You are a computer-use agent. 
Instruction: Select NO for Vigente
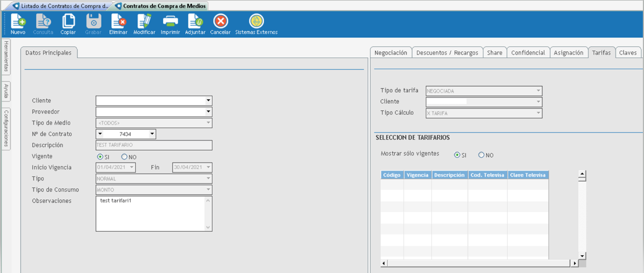pyautogui.click(x=124, y=157)
